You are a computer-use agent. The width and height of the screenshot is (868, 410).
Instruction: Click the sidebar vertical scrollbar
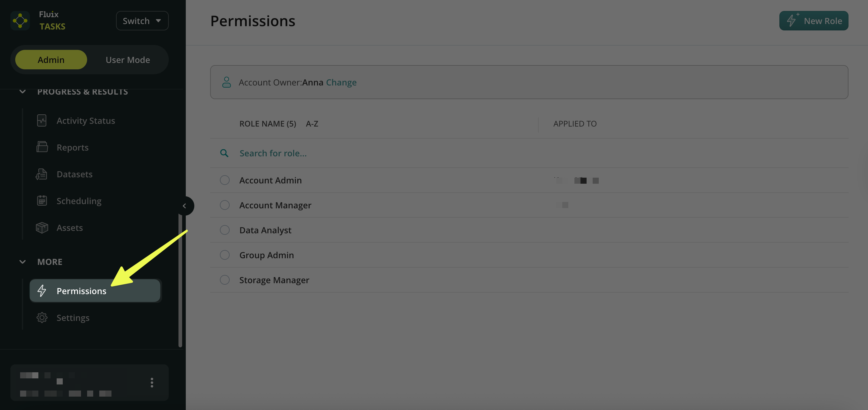pyautogui.click(x=180, y=280)
